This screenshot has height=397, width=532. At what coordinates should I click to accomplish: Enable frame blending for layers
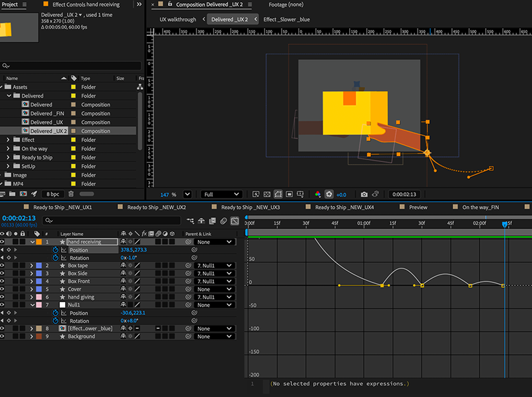pos(213,221)
